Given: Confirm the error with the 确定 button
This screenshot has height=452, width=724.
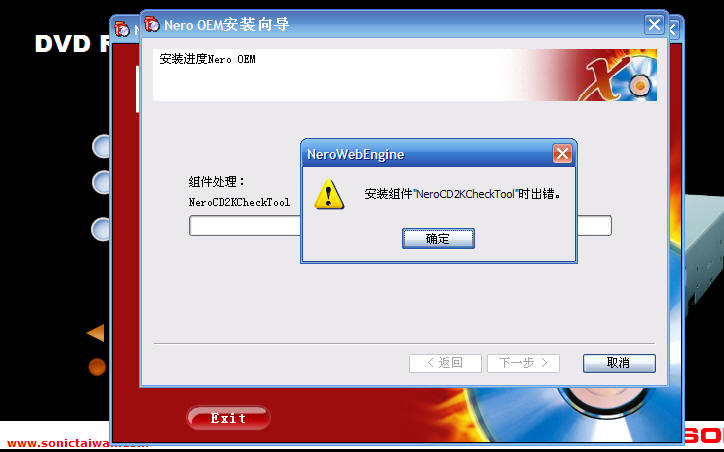Looking at the screenshot, I should 438,239.
